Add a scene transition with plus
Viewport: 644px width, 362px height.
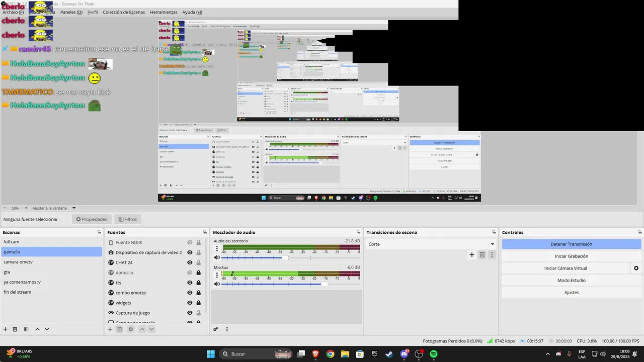(x=472, y=255)
